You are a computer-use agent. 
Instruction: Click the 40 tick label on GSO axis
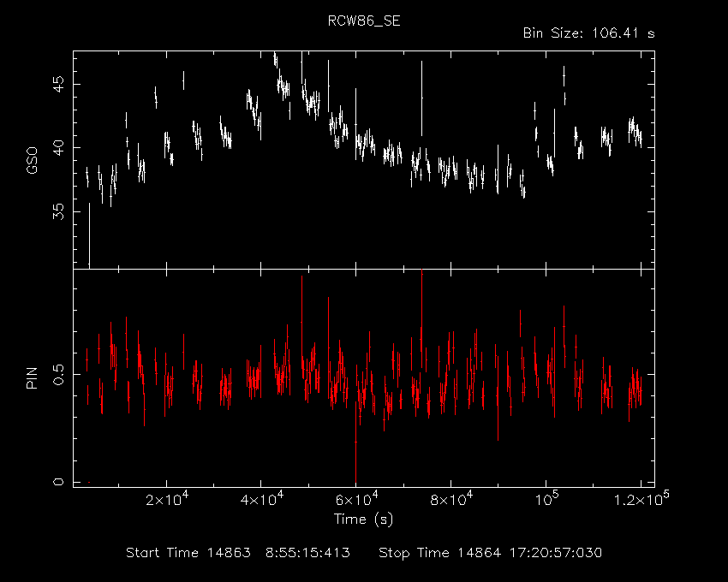58,148
